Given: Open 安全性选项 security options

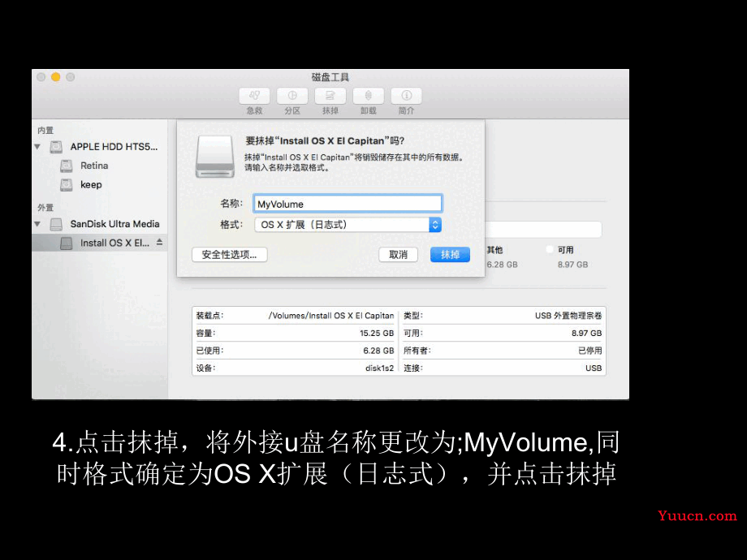Looking at the screenshot, I should pyautogui.click(x=230, y=254).
